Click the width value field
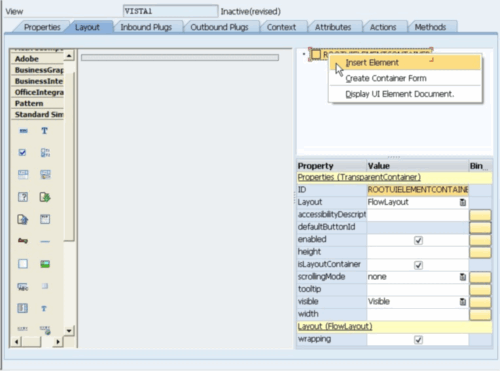Image resolution: width=500 pixels, height=371 pixels. pyautogui.click(x=418, y=314)
